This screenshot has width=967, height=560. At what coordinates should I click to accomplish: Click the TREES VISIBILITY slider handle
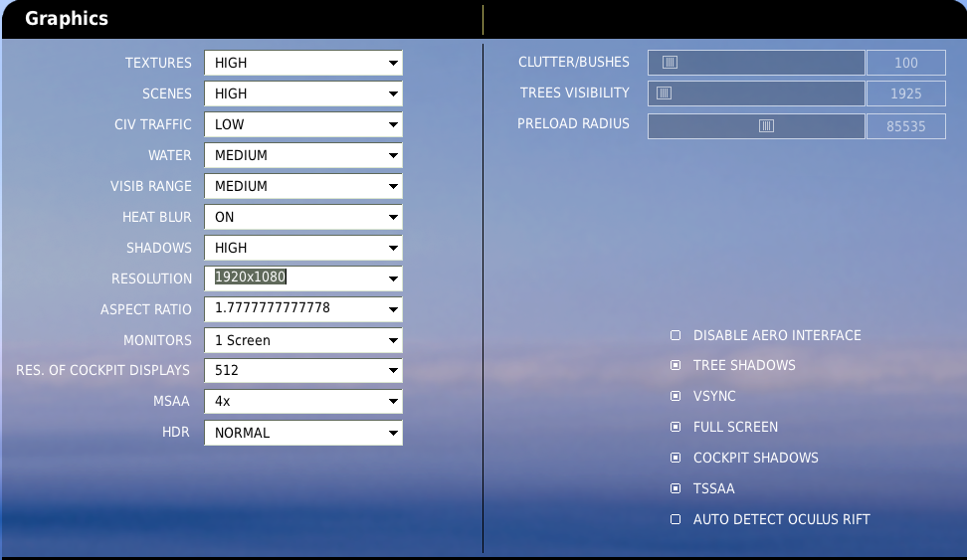(x=664, y=93)
